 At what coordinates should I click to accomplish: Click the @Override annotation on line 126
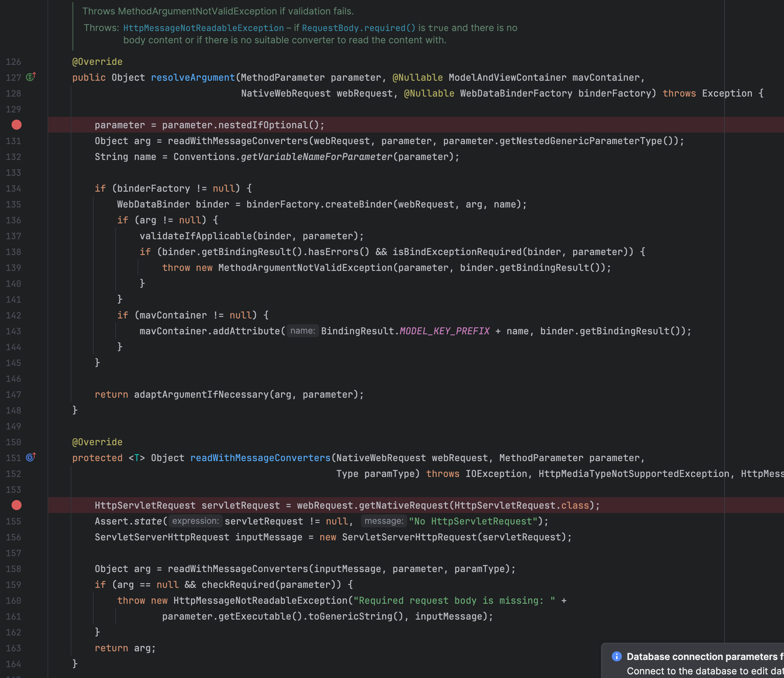pos(97,62)
